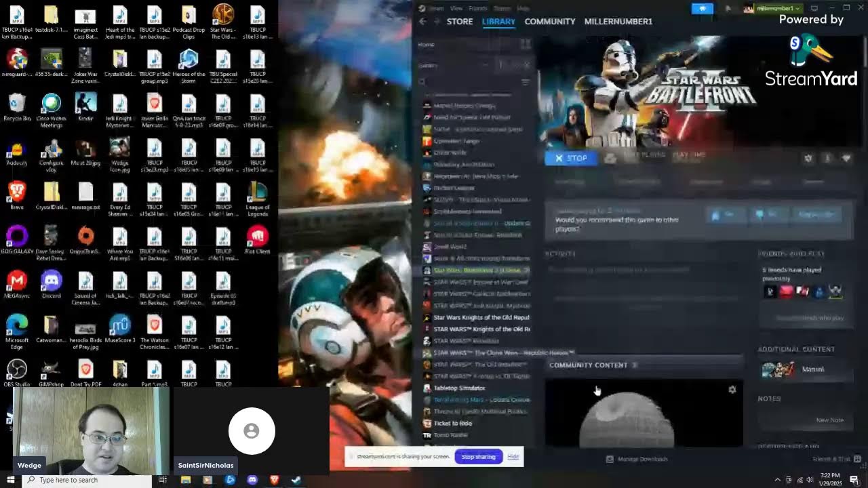Click the blue announcements button in Steam
Image resolution: width=868 pixels, height=488 pixels.
tap(702, 8)
